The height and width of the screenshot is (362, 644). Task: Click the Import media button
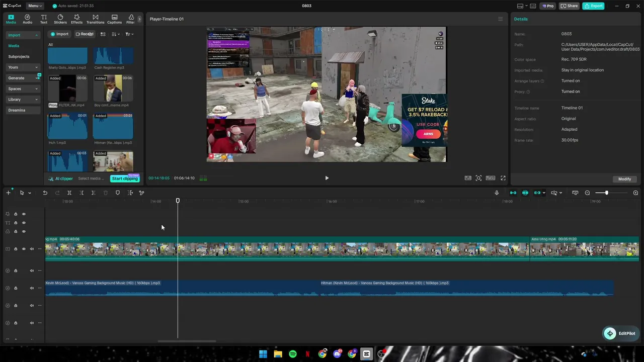coord(59,34)
